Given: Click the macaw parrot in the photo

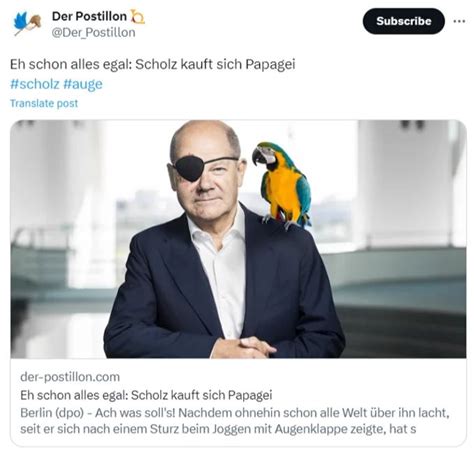Looking at the screenshot, I should click(282, 185).
